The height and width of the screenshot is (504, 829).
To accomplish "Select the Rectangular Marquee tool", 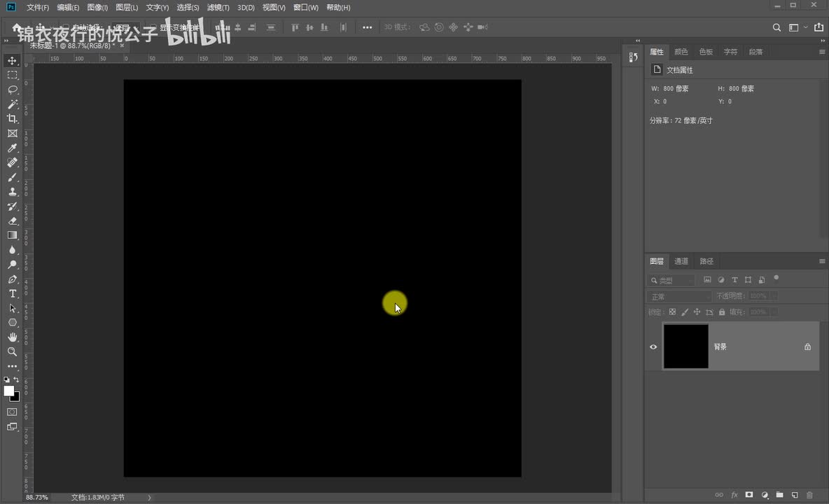I will [x=12, y=76].
